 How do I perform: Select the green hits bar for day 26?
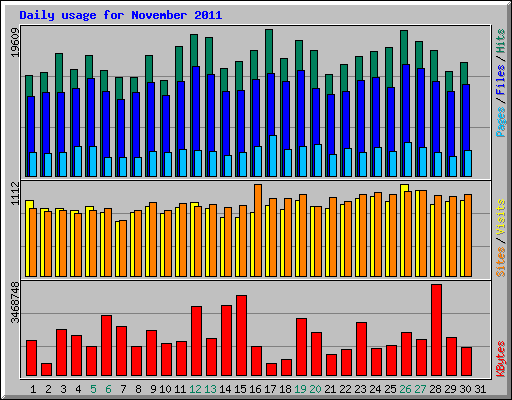pos(404,47)
